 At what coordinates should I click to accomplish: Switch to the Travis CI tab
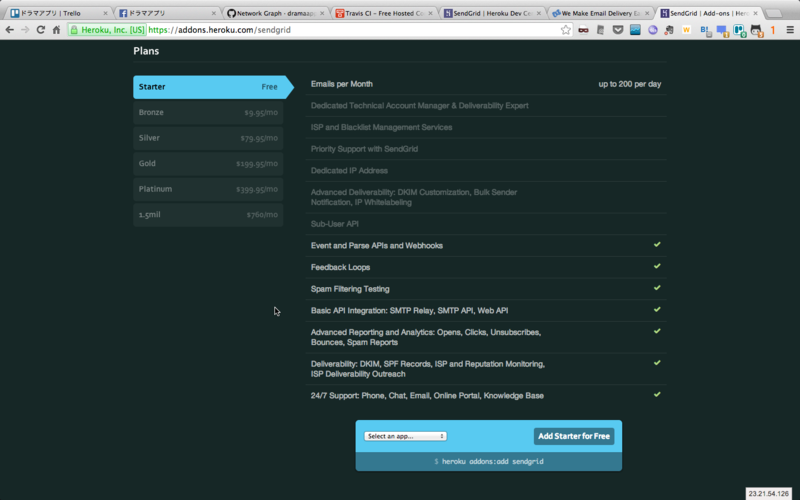[x=384, y=13]
